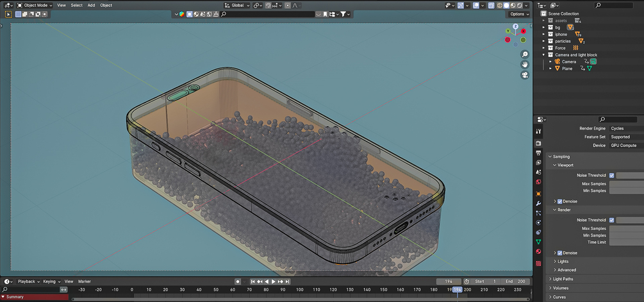Play the animation forward
Image resolution: width=644 pixels, height=302 pixels.
pos(274,281)
